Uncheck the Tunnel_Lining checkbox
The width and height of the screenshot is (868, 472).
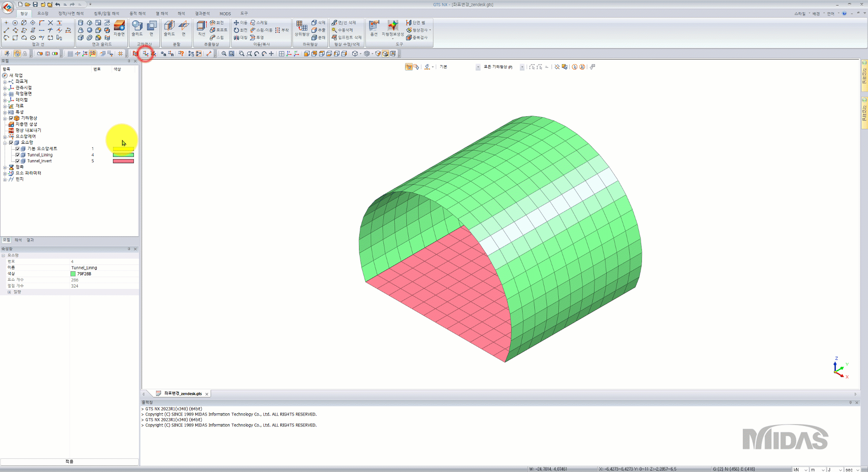pos(18,155)
